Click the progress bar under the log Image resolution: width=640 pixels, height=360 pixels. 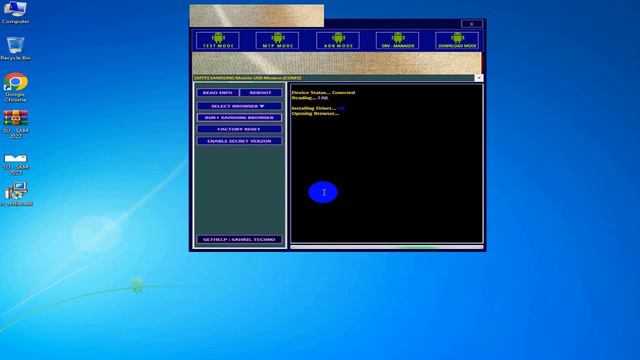(387, 247)
